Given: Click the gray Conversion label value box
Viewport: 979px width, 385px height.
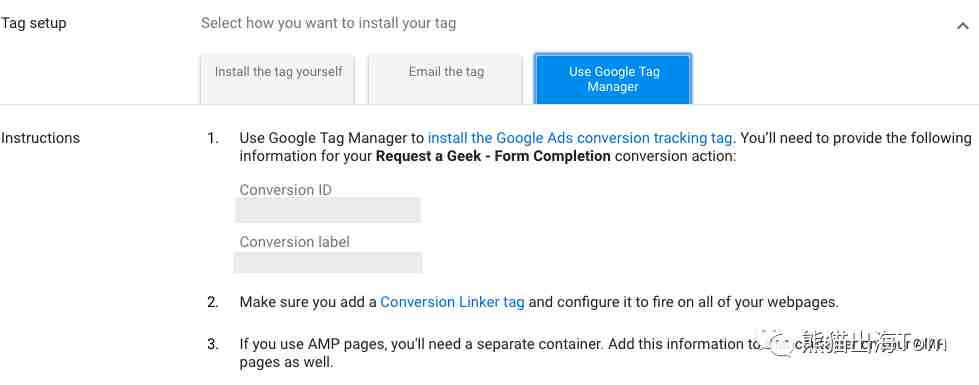Looking at the screenshot, I should [328, 262].
